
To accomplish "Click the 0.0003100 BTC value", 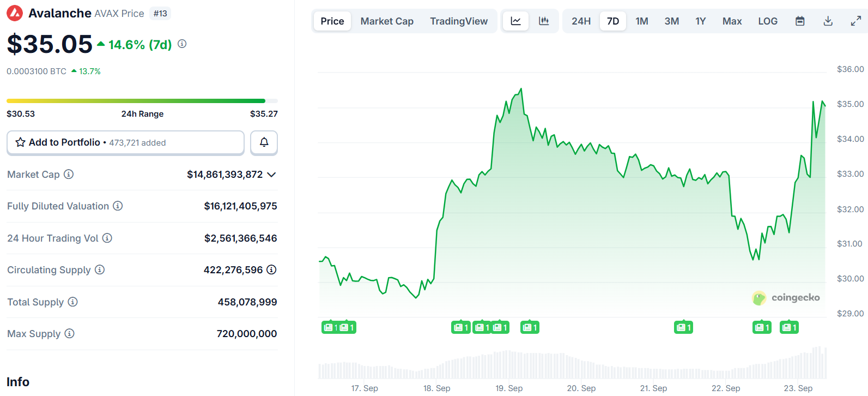I will [37, 71].
